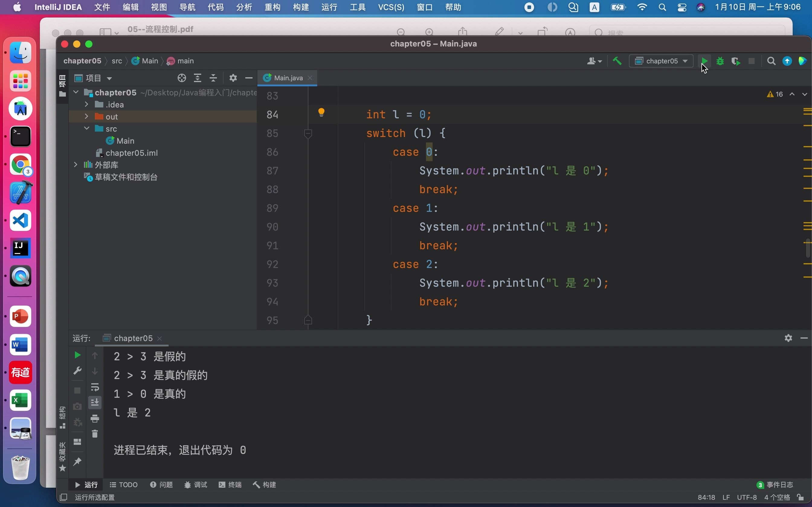812x507 pixels.
Task: Click the yellow intention lightbulb on line 84
Action: [321, 112]
